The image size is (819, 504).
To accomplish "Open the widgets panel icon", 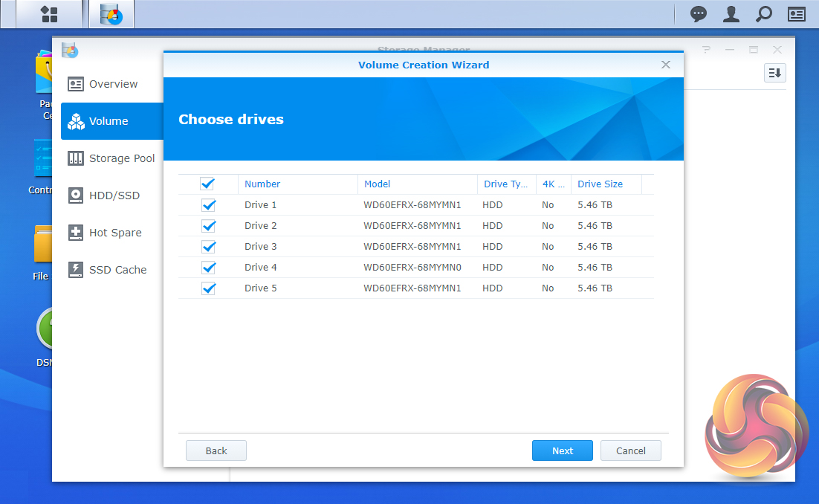I will click(x=797, y=14).
